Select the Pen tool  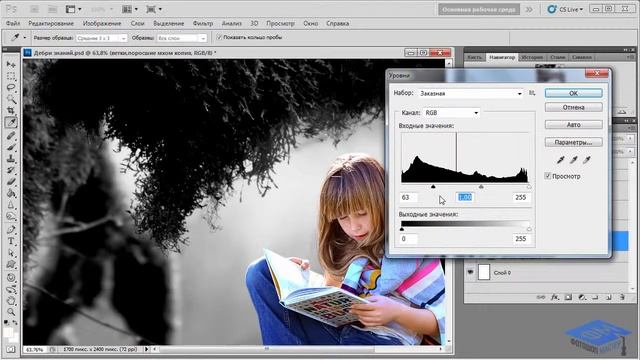point(11,230)
